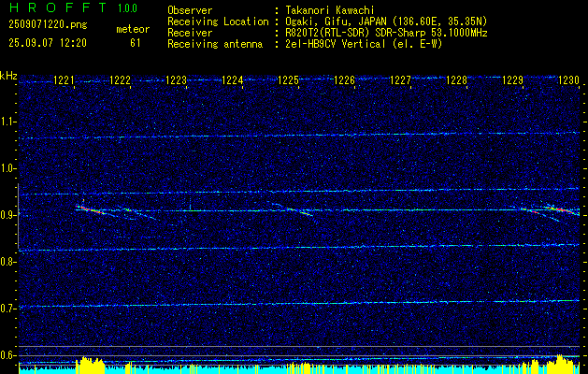Viewport: 588px width, 374px height.
Task: Click the meteor count 61
Action: (136, 43)
